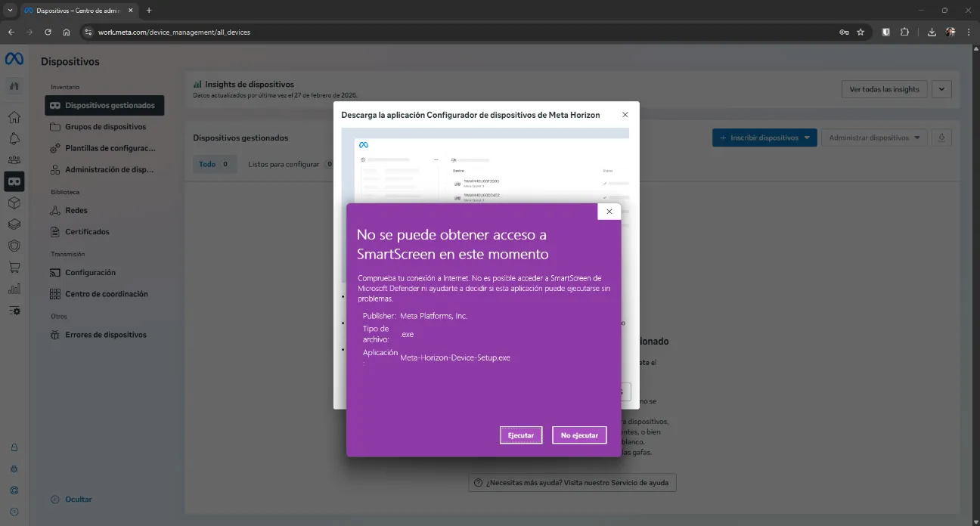Open the browser extensions puzzle icon
The image size is (980, 526).
[x=904, y=32]
